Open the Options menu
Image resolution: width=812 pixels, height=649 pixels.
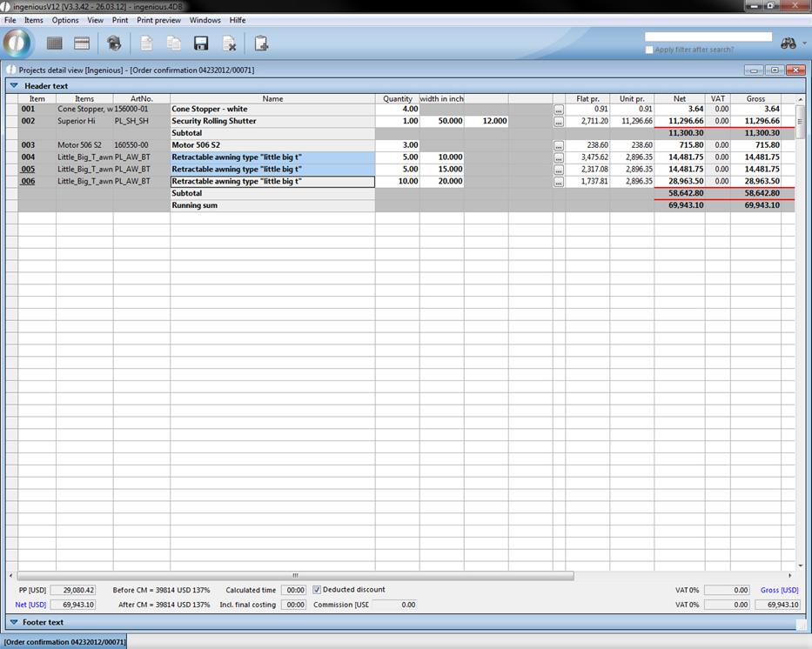click(65, 20)
